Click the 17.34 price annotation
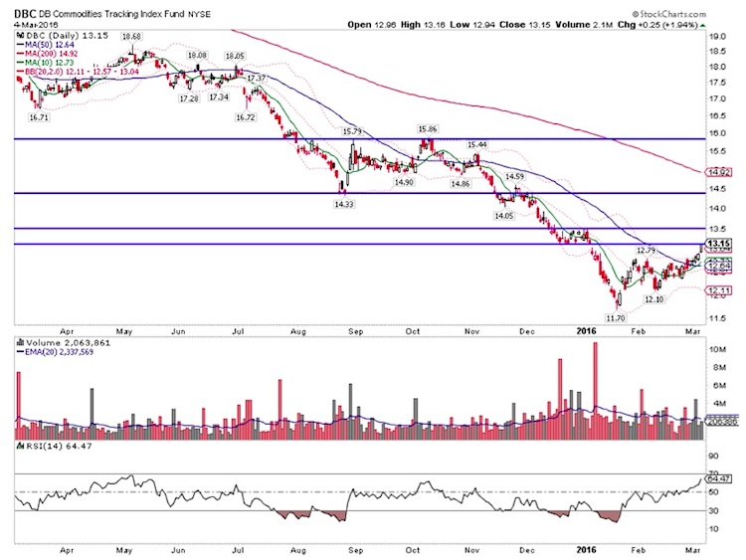Viewport: 746px width, 560px height. tap(219, 97)
